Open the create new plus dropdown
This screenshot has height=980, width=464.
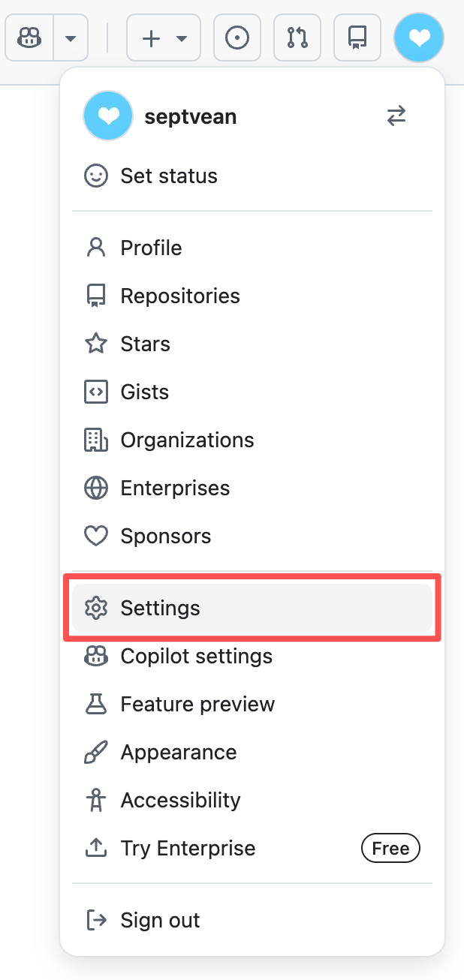click(164, 38)
